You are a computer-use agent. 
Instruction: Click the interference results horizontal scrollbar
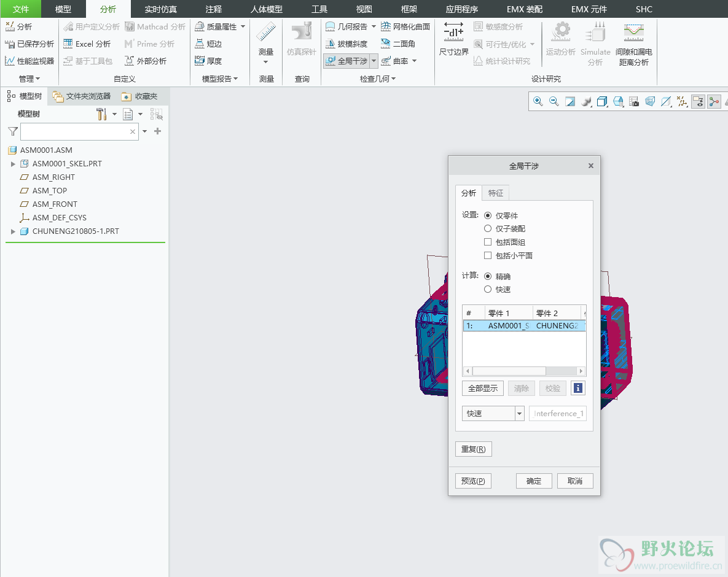tap(524, 371)
